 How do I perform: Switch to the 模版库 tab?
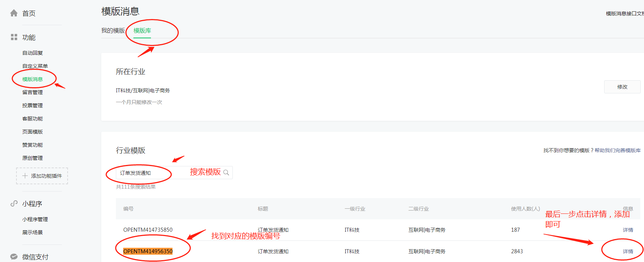[x=142, y=31]
